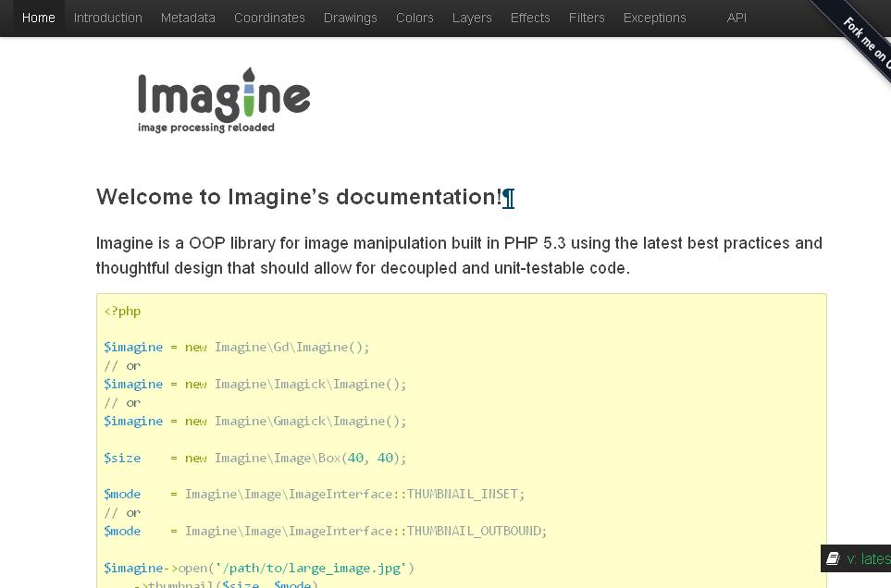Select the Colors nav link

tap(415, 18)
